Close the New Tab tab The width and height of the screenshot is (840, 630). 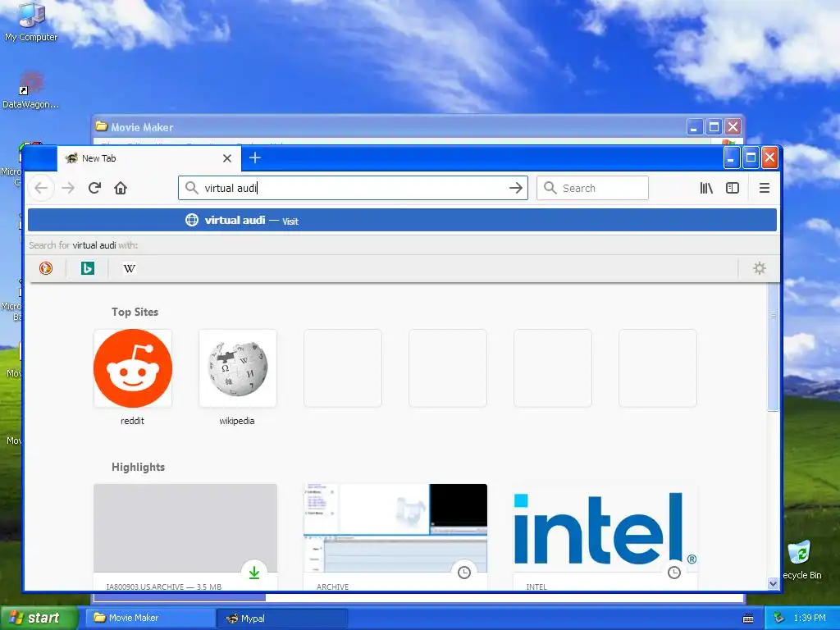[227, 158]
